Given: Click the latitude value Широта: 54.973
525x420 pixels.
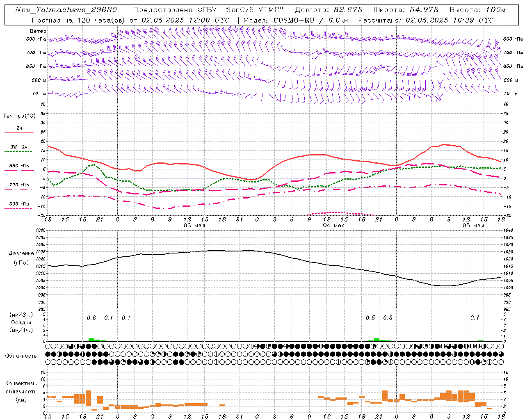Looking at the screenshot, I should [406, 10].
